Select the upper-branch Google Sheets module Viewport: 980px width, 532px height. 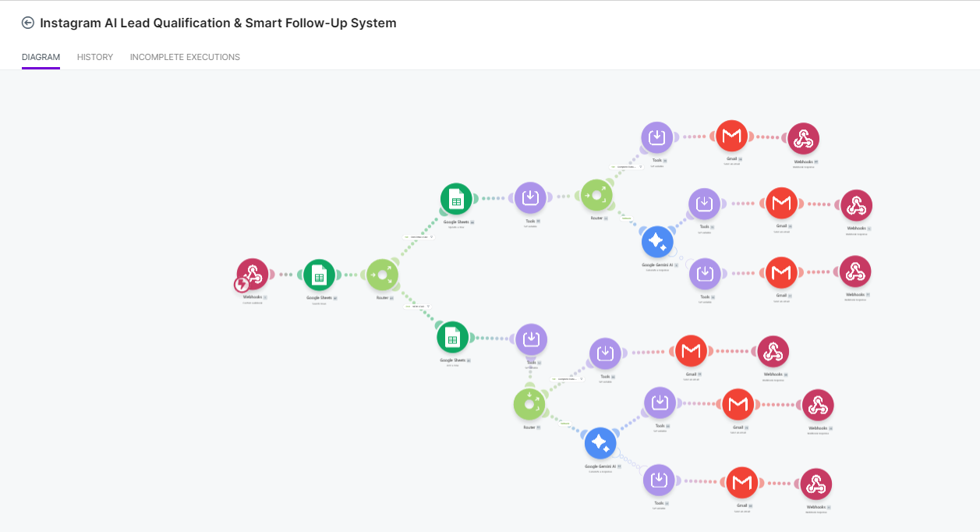[456, 199]
